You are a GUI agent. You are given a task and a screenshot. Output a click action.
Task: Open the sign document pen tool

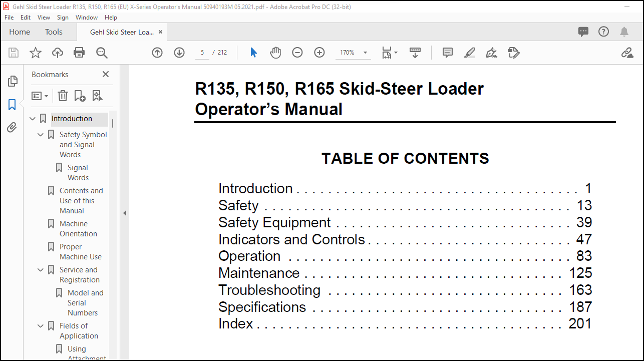[491, 53]
